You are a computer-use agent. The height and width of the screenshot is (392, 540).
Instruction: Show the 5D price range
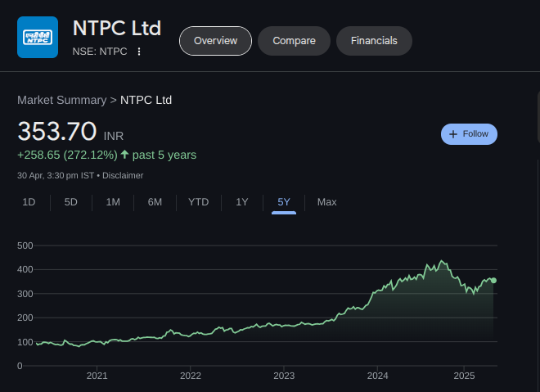point(71,202)
